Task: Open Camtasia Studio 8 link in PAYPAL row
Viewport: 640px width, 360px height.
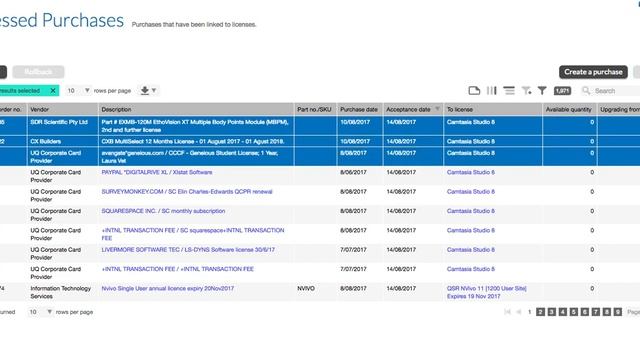Action: click(471, 172)
